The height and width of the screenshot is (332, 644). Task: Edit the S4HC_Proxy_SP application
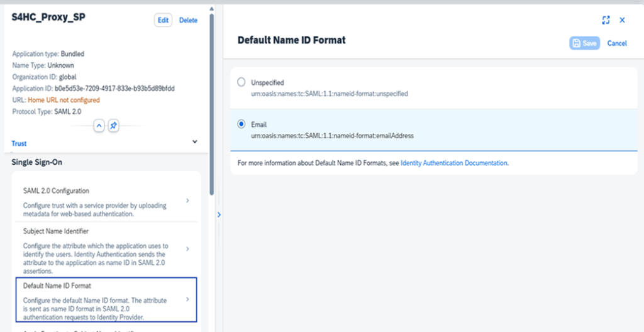click(x=163, y=20)
